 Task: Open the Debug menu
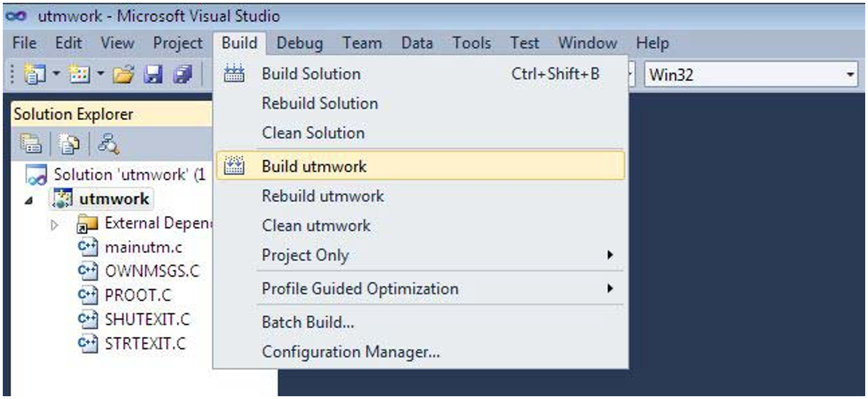tap(299, 43)
